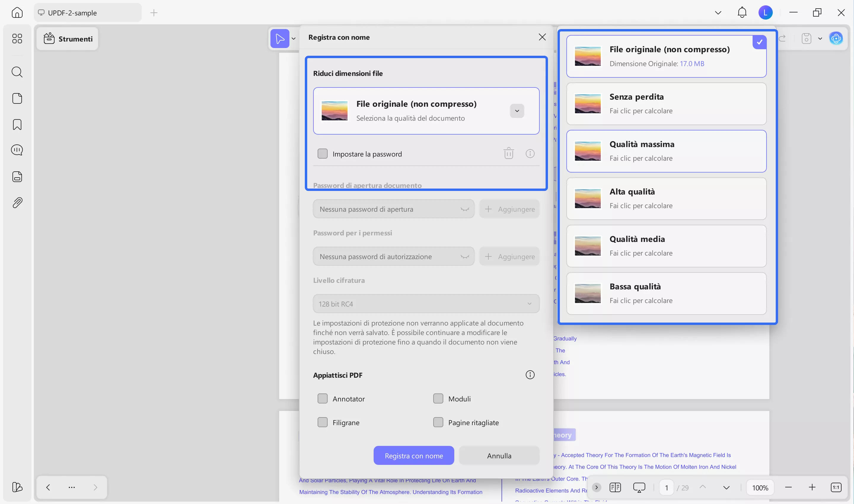Open the bookmarks panel icon

point(17,125)
